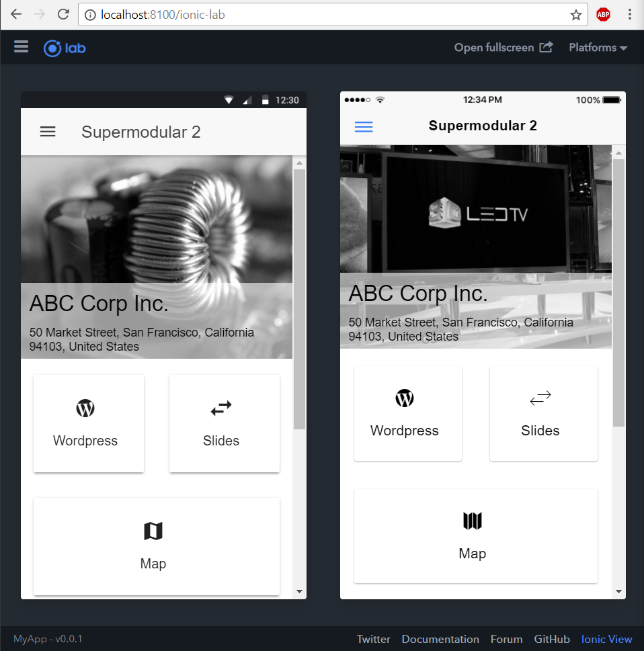This screenshot has height=651, width=644.
Task: Click the Supermodular 2 title in iOS preview
Action: click(483, 126)
